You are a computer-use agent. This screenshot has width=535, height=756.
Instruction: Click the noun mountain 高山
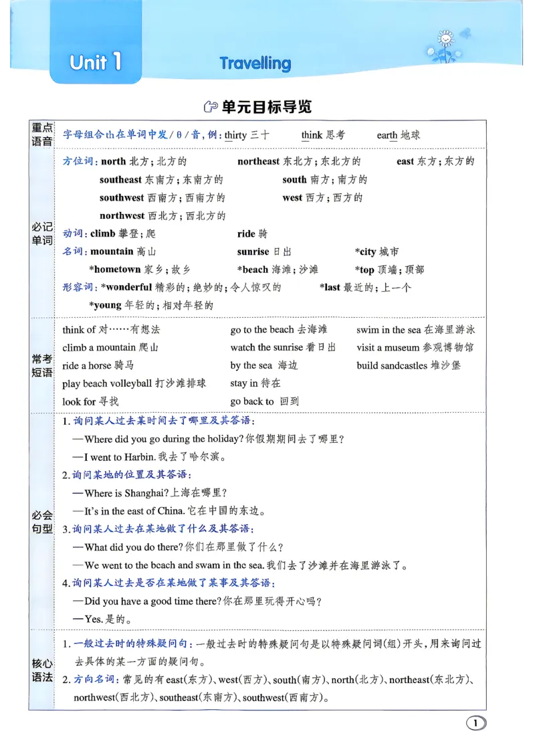tap(123, 251)
